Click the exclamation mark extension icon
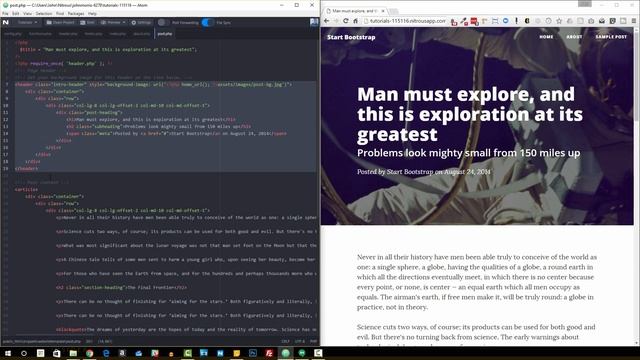 (x=516, y=21)
